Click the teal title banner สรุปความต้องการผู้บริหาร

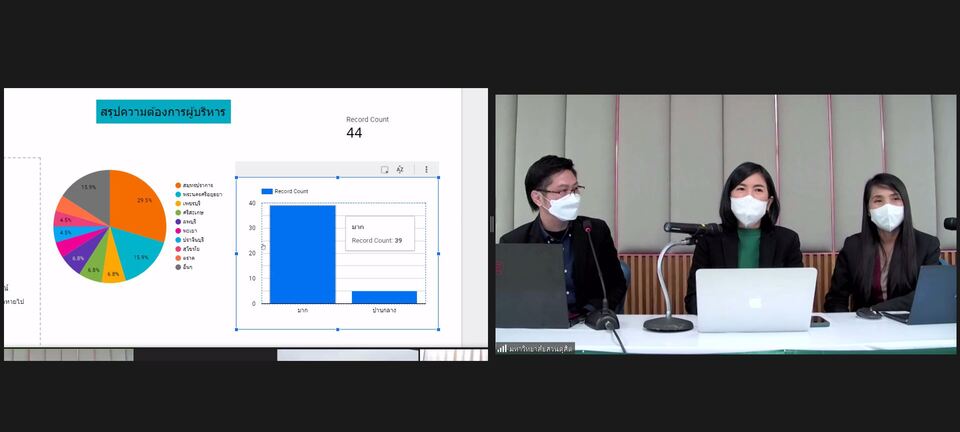pos(163,112)
